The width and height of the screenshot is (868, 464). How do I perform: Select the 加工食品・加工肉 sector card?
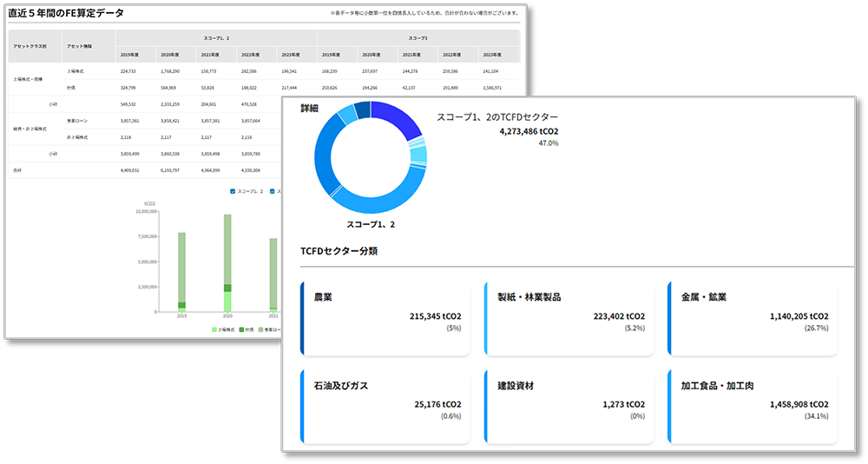752,408
